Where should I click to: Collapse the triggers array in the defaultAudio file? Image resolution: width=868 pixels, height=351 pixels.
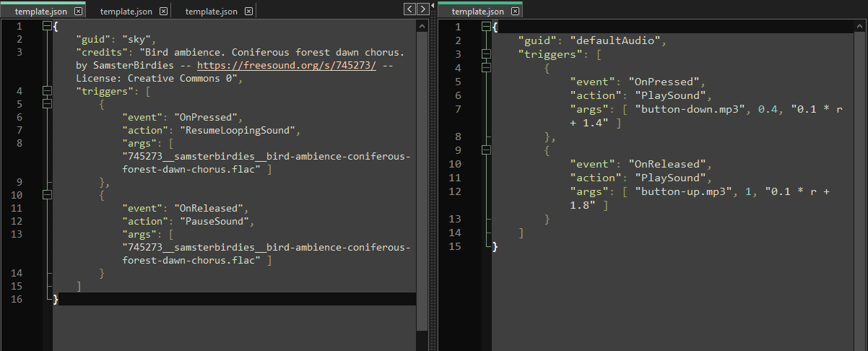[x=486, y=54]
